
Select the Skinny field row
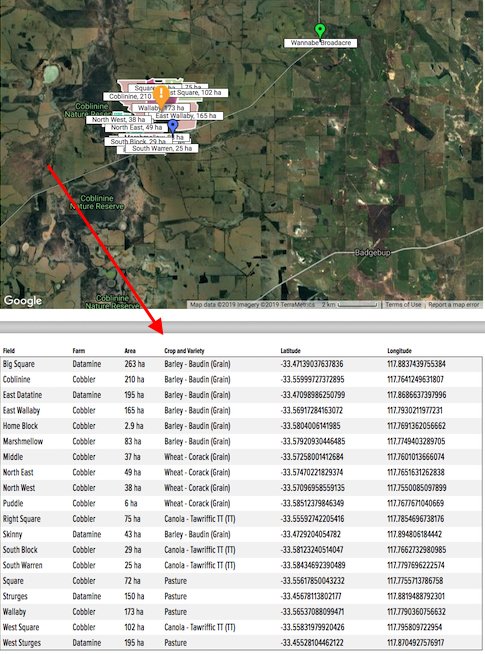coord(242,534)
